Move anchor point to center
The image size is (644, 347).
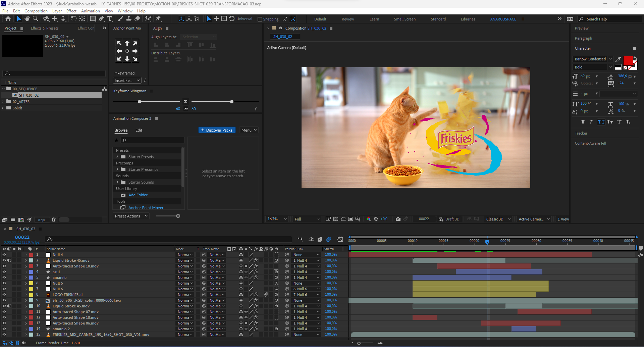[x=127, y=51]
